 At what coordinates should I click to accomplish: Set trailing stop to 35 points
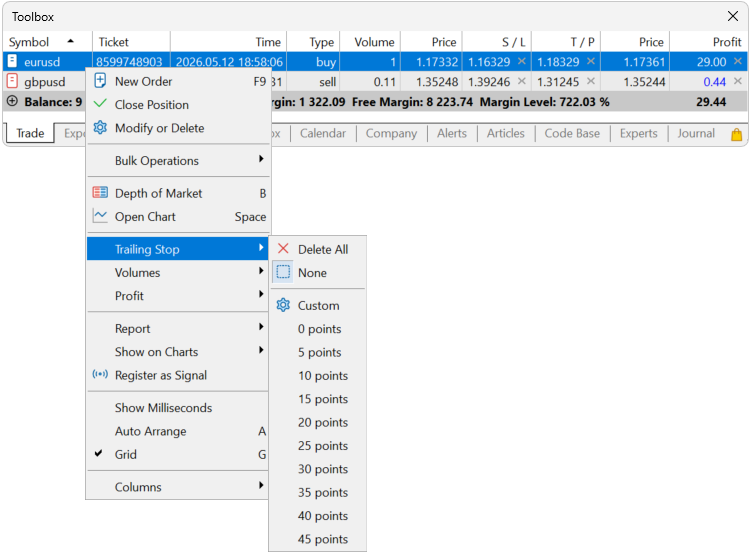318,492
